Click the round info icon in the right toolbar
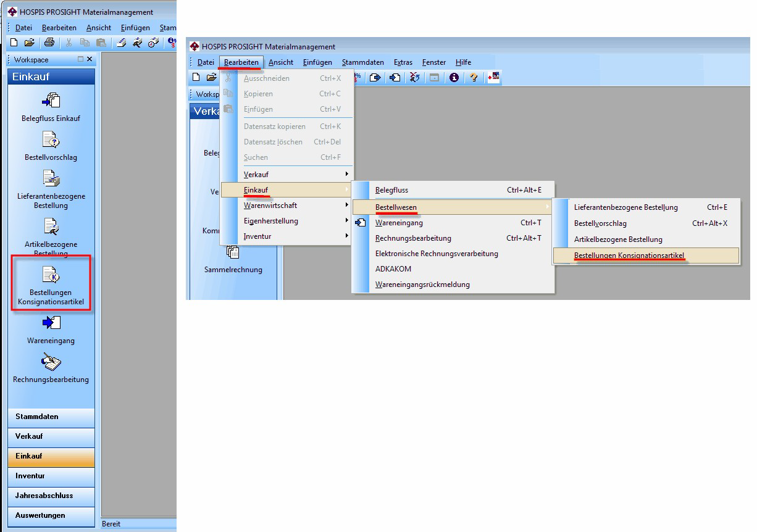 454,77
